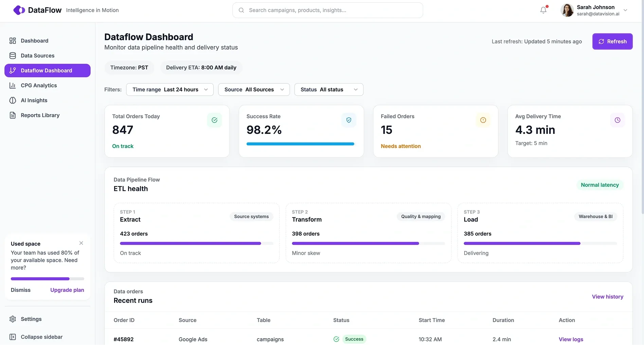Click the Avg Delivery Time clock icon

[x=617, y=120]
